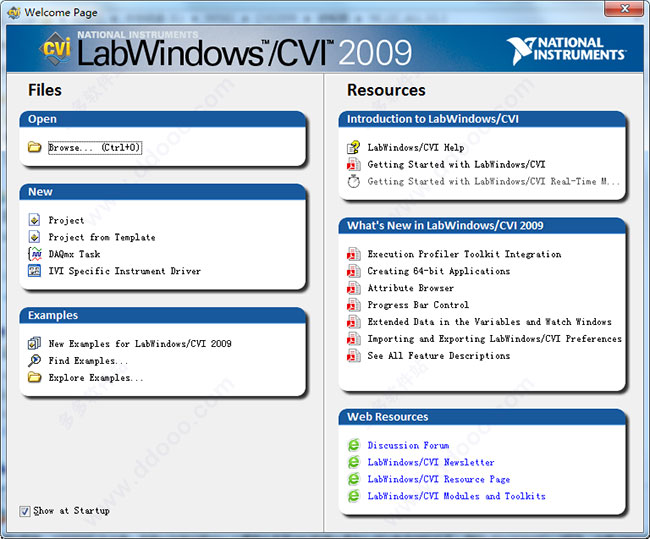Open Progress Bar Control document
Viewport: 650px width, 539px height.
(x=418, y=305)
